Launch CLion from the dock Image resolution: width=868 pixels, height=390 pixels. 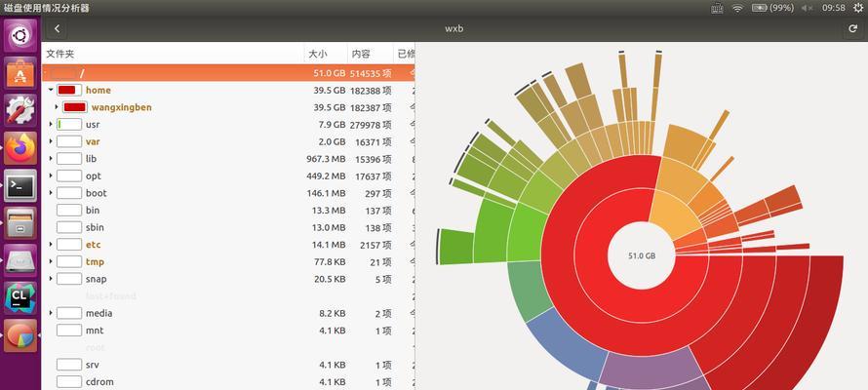tap(20, 297)
